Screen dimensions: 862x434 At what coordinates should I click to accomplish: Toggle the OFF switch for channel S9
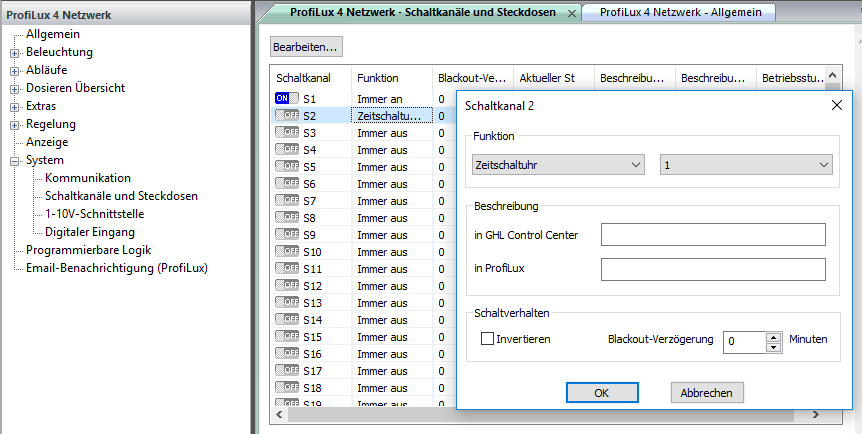click(x=287, y=235)
